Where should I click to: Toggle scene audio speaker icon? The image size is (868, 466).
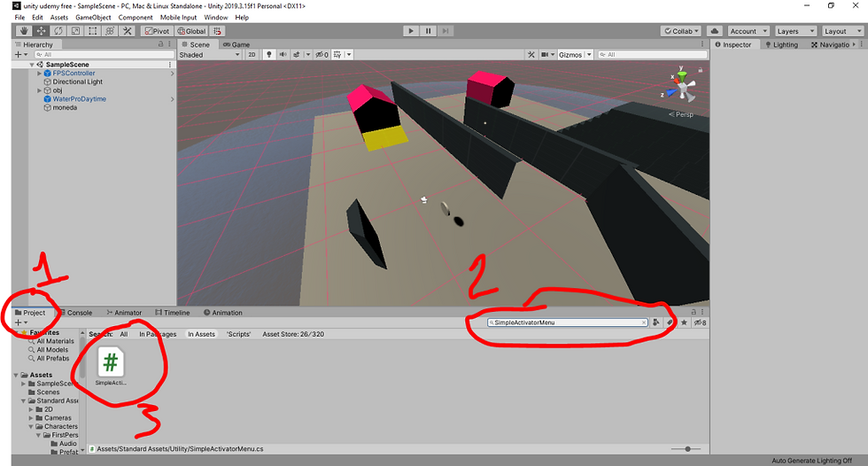tap(283, 55)
